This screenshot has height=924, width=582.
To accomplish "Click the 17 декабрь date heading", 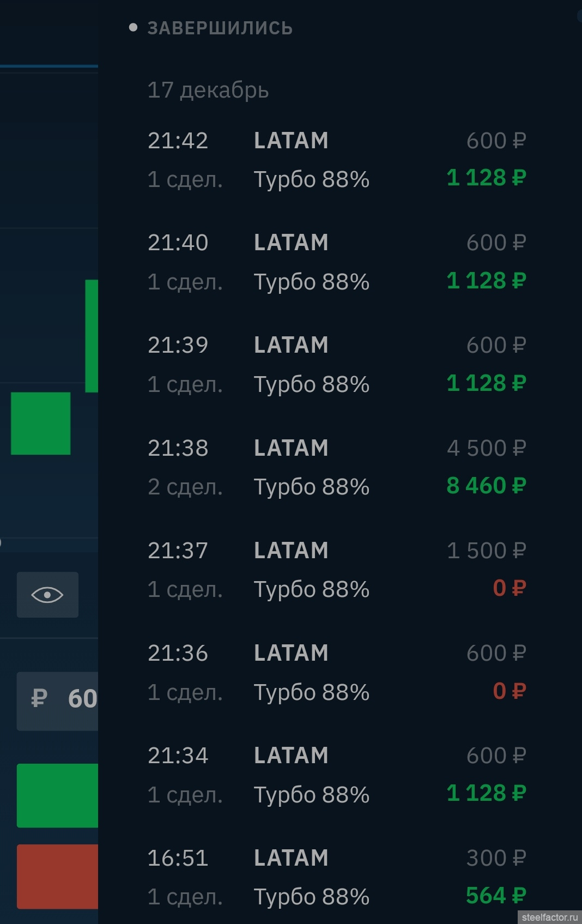I will point(208,90).
